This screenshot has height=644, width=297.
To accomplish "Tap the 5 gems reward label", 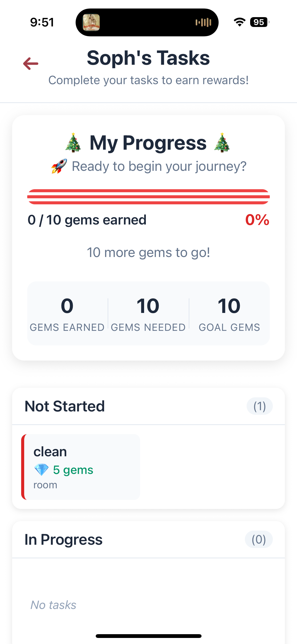I will coord(73,470).
